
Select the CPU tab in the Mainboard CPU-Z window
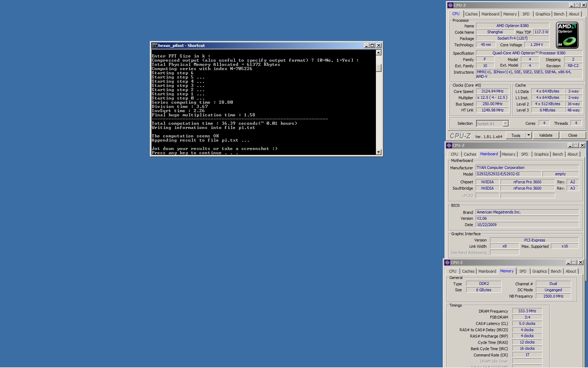tap(454, 154)
